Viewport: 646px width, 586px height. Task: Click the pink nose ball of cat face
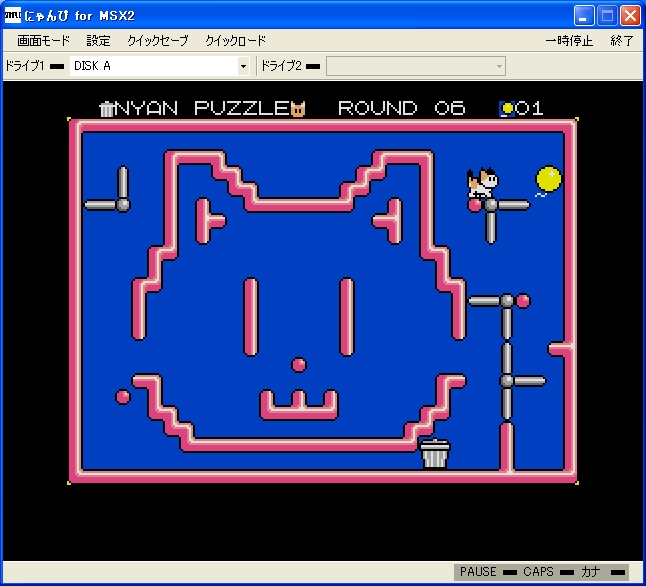click(299, 365)
